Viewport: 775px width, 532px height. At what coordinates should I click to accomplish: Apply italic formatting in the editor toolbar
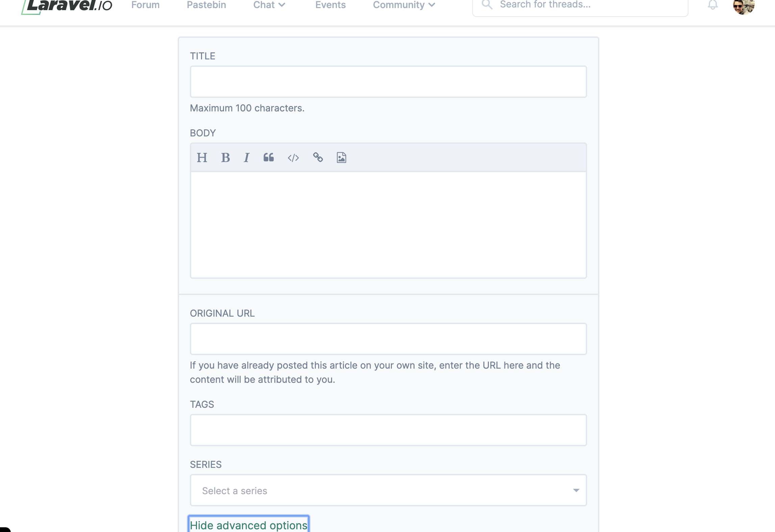[247, 158]
